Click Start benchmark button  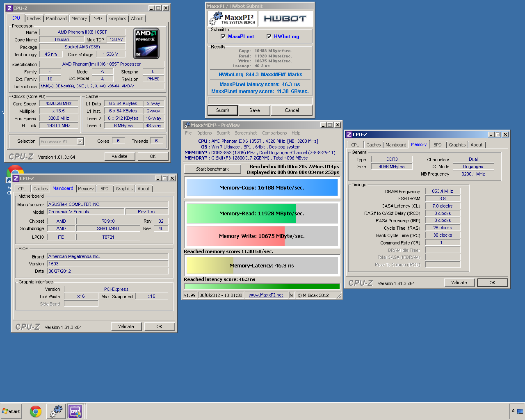click(x=212, y=169)
